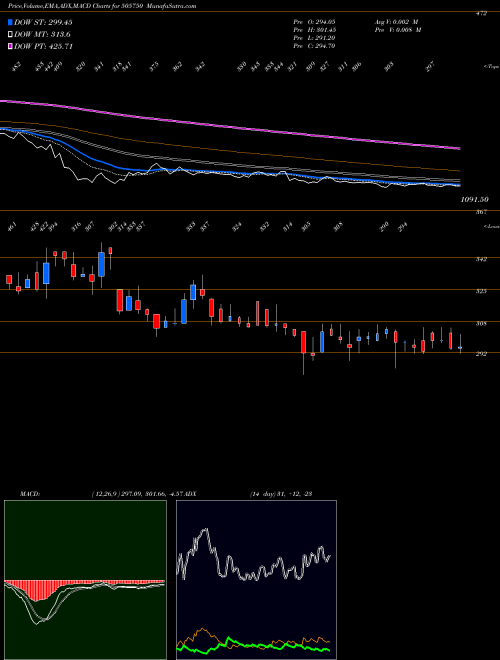Click the 'Avg V: 0.002 M' value
This screenshot has width=500, height=660.
[397, 21]
